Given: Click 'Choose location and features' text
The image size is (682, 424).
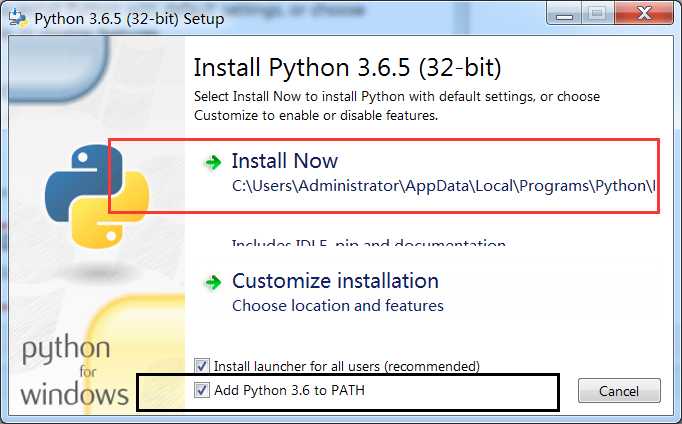Looking at the screenshot, I should click(338, 306).
